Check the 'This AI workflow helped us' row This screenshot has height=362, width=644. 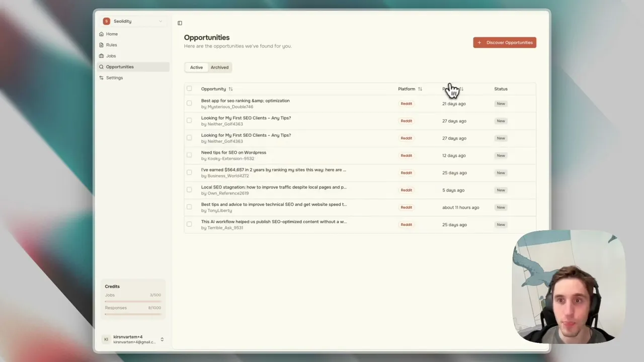coord(189,224)
